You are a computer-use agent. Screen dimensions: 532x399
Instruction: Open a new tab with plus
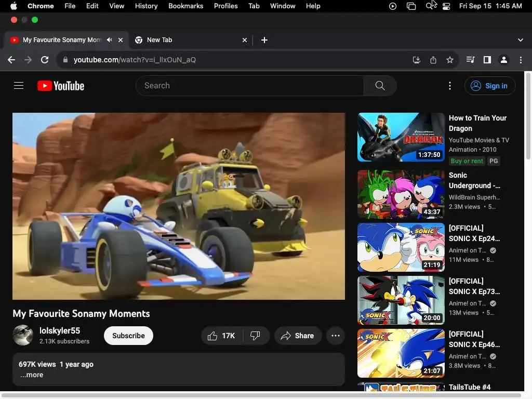click(x=264, y=40)
